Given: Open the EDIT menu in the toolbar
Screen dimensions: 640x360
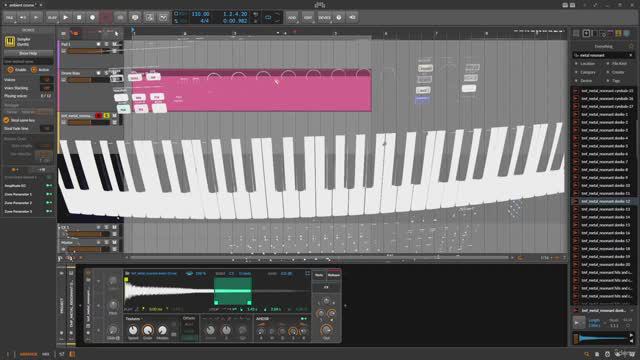Looking at the screenshot, I should [308, 18].
